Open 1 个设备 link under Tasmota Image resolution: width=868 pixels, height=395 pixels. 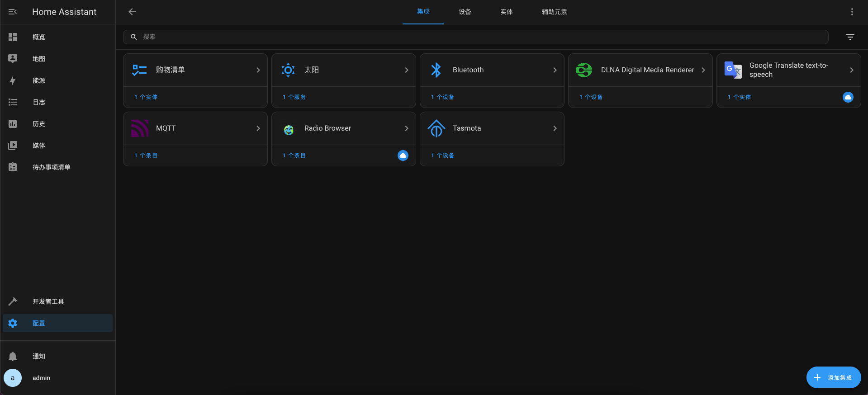(x=442, y=155)
